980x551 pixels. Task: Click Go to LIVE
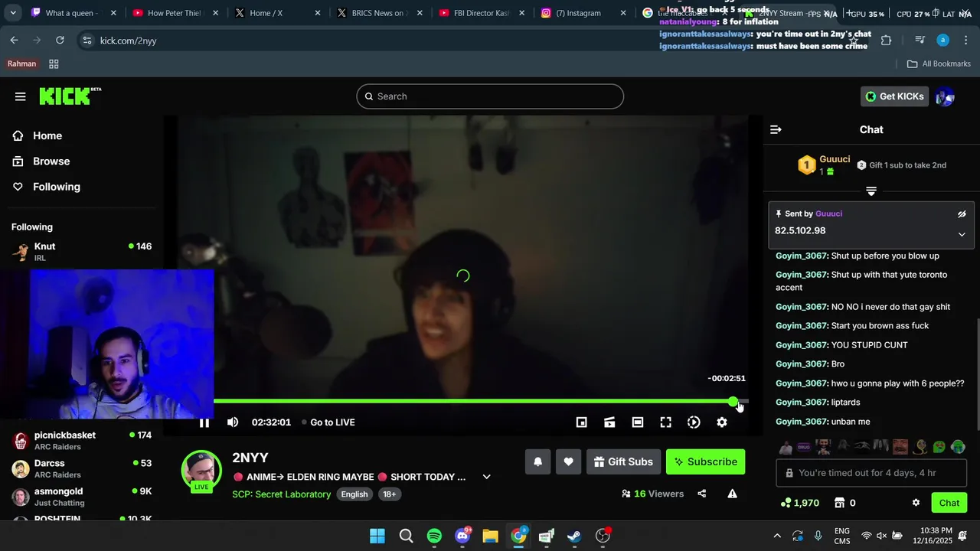point(328,422)
